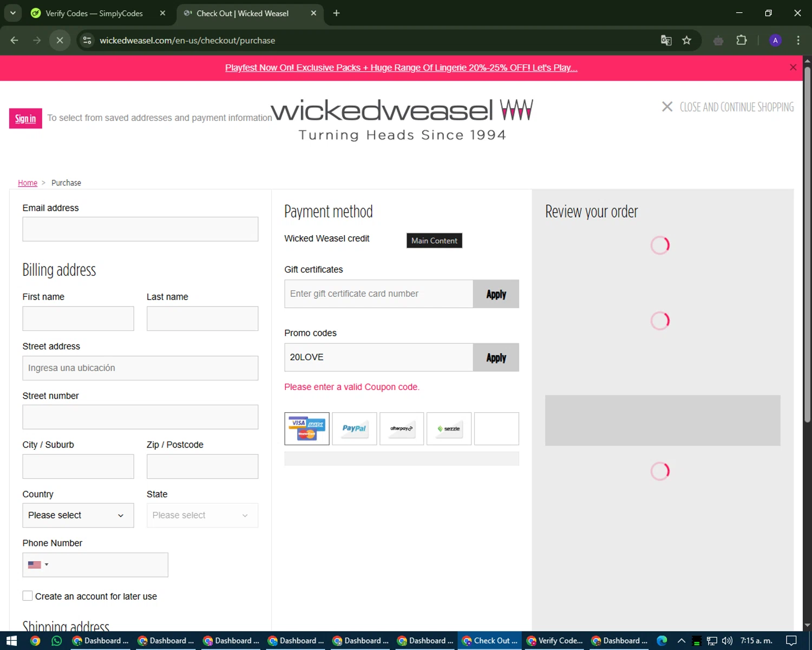812x650 pixels.
Task: Dismiss the pink Playfest promo banner
Action: 793,68
